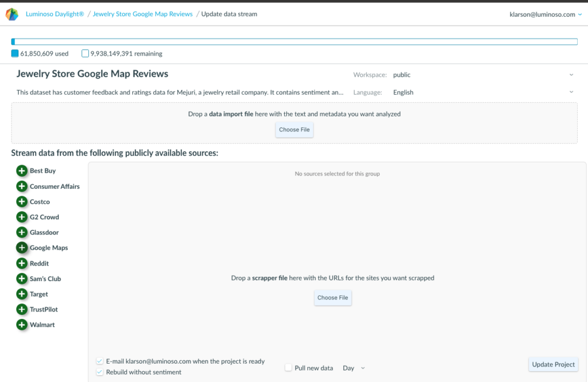Open the Language dropdown

tap(483, 92)
